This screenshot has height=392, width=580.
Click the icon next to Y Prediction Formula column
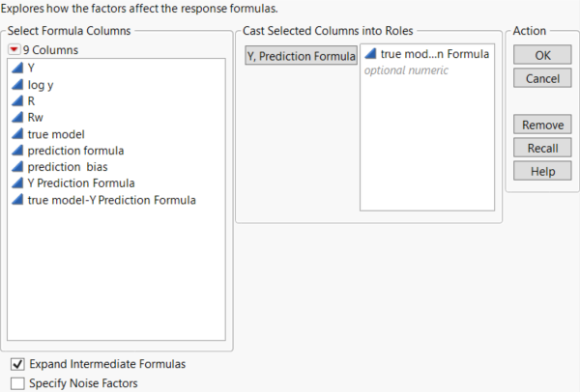pyautogui.click(x=18, y=183)
